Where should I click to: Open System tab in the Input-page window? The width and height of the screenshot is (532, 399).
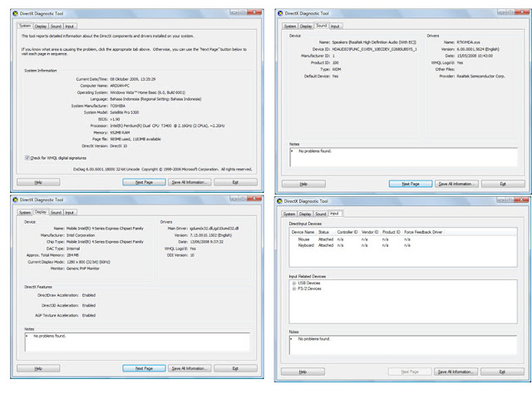coord(289,214)
